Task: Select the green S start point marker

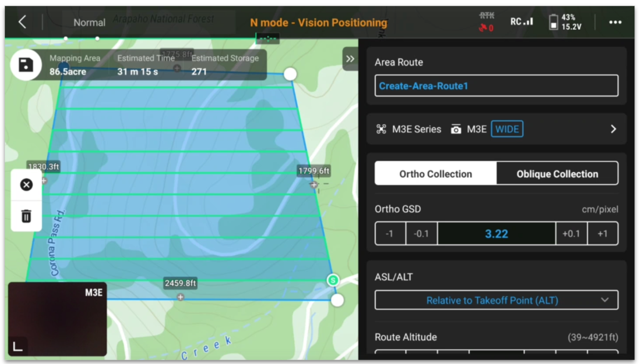Action: click(x=333, y=280)
